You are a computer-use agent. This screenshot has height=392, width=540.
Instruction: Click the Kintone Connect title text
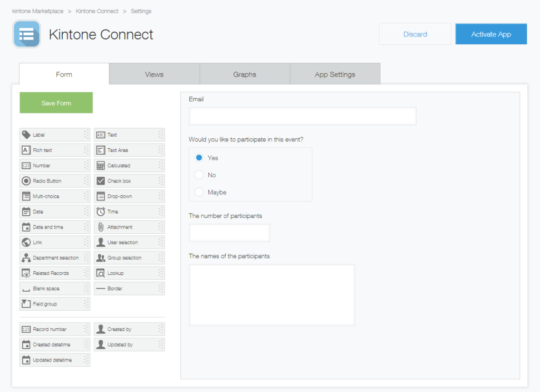point(101,34)
